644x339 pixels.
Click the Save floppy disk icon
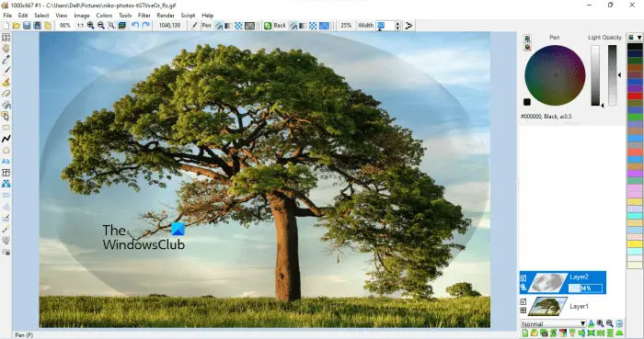tap(27, 26)
